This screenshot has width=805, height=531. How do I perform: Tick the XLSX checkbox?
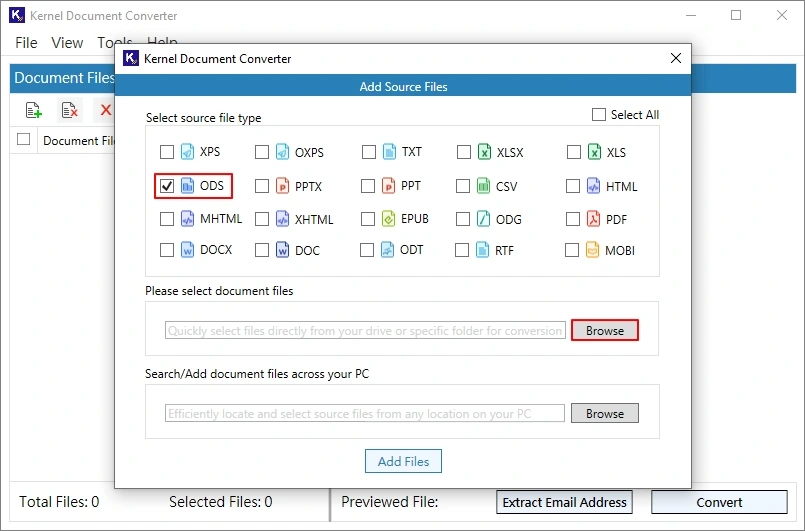click(x=464, y=152)
